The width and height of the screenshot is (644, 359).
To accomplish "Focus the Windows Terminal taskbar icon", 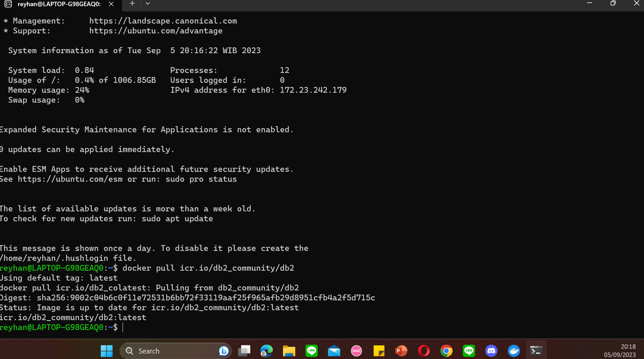I will click(536, 351).
